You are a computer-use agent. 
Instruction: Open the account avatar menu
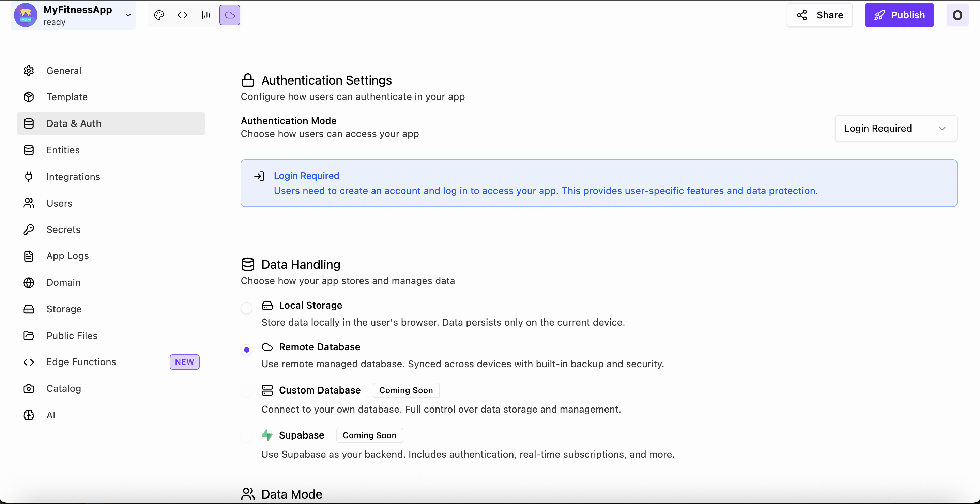(x=958, y=15)
